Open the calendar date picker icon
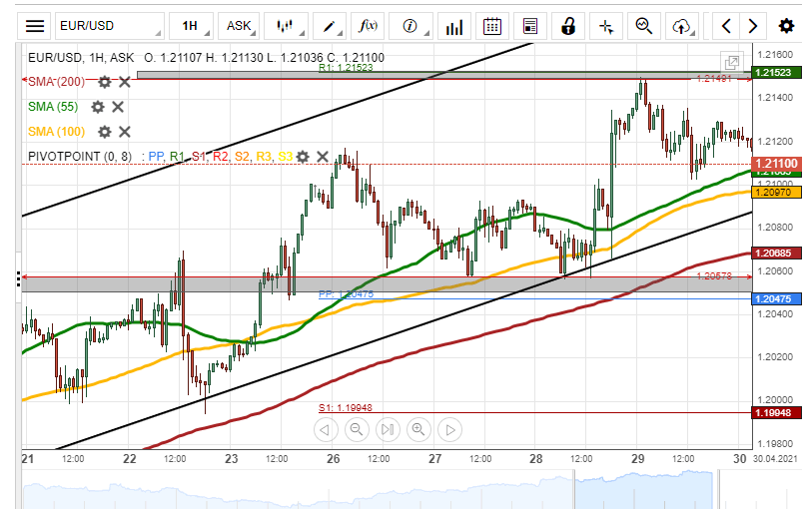 click(x=491, y=26)
